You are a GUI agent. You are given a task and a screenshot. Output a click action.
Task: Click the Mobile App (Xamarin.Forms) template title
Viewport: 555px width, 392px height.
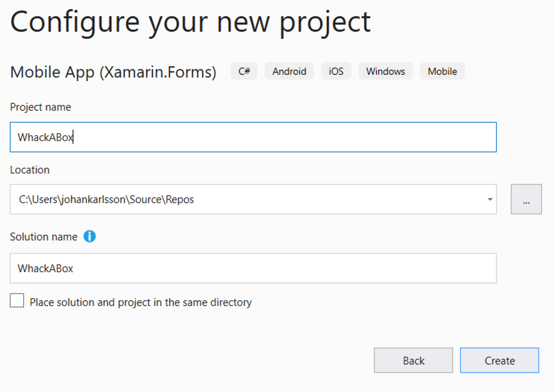point(113,72)
